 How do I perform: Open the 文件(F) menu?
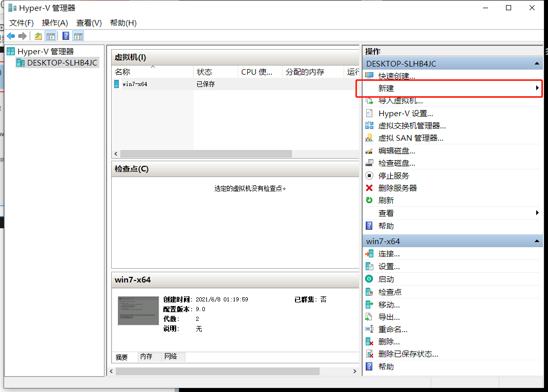click(x=22, y=23)
